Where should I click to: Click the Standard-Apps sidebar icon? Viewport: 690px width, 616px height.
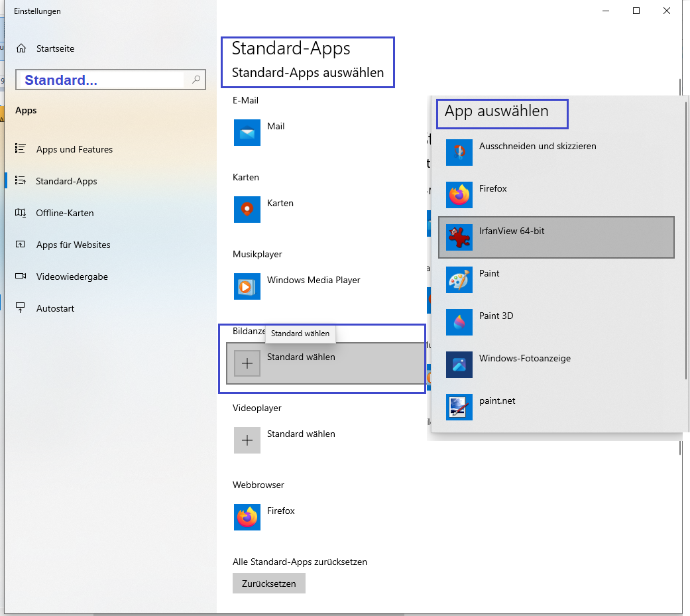pyautogui.click(x=21, y=180)
